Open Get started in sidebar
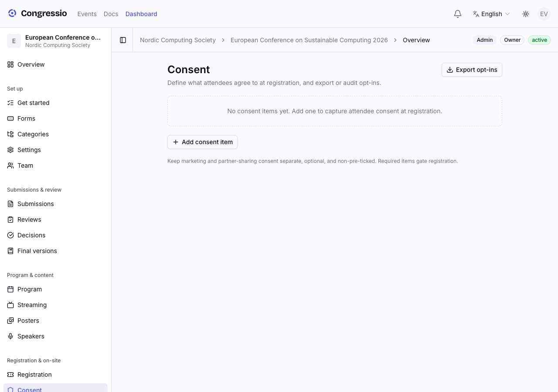558x392 pixels. click(55, 103)
